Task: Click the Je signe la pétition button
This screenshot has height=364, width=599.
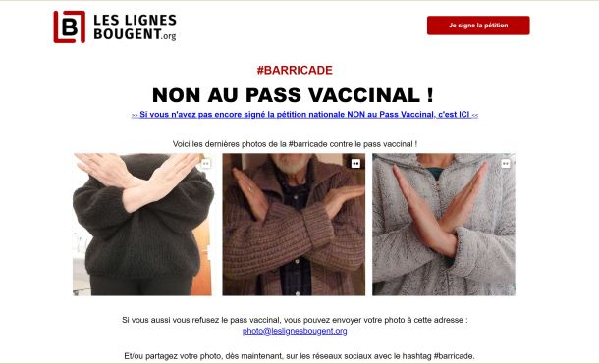Action: tap(478, 26)
